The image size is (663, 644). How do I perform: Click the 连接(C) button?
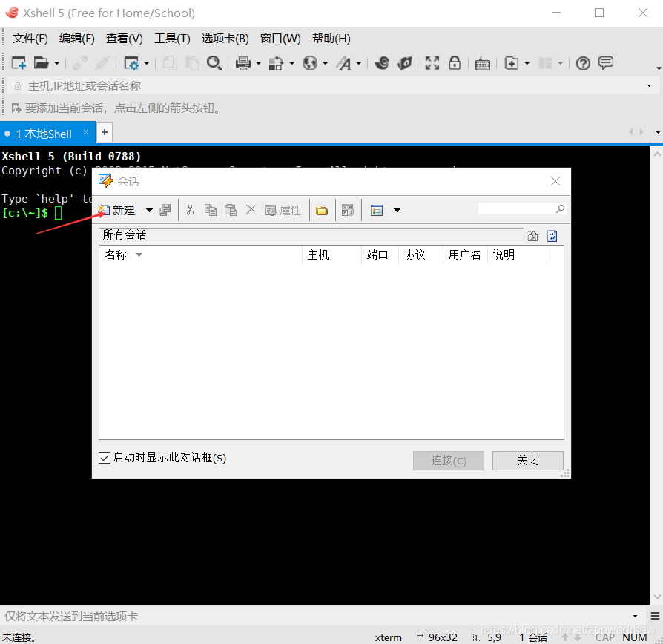449,460
